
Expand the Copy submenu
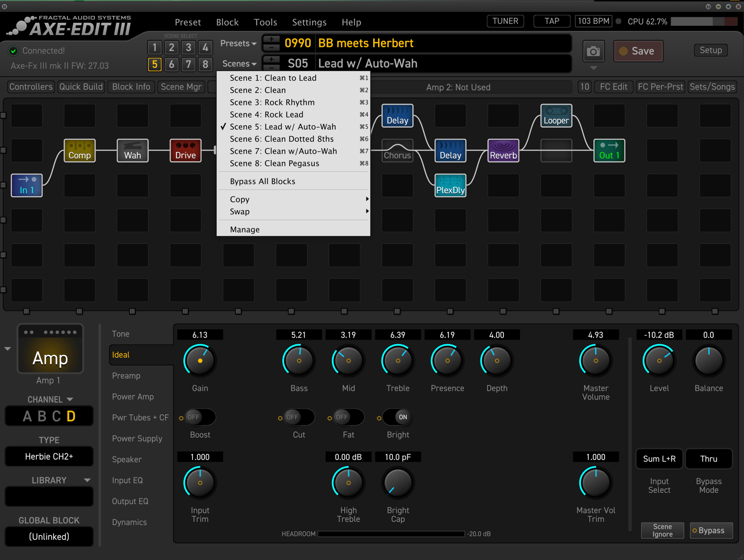294,199
